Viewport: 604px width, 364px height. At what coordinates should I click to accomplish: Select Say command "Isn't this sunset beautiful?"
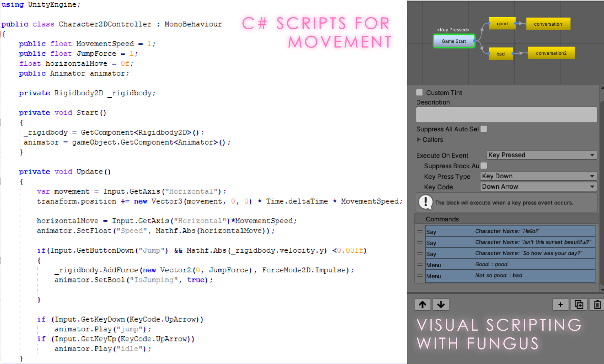tap(510, 242)
